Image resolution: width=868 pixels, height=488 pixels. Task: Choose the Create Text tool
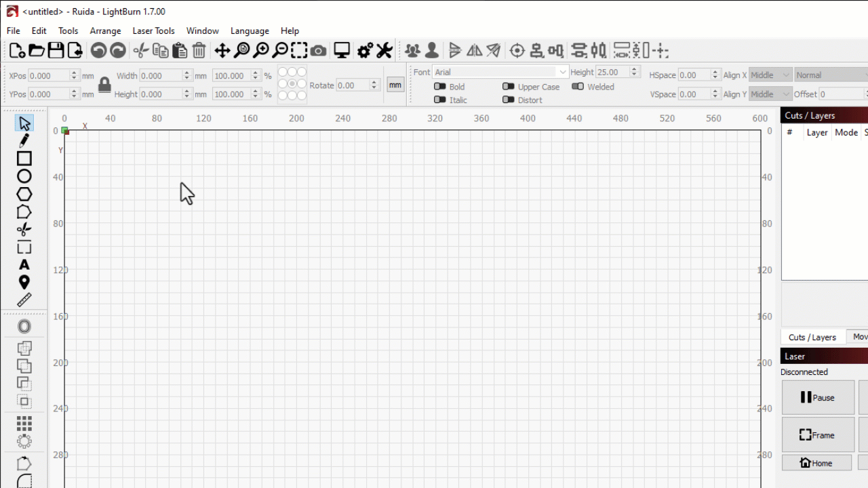click(x=24, y=265)
